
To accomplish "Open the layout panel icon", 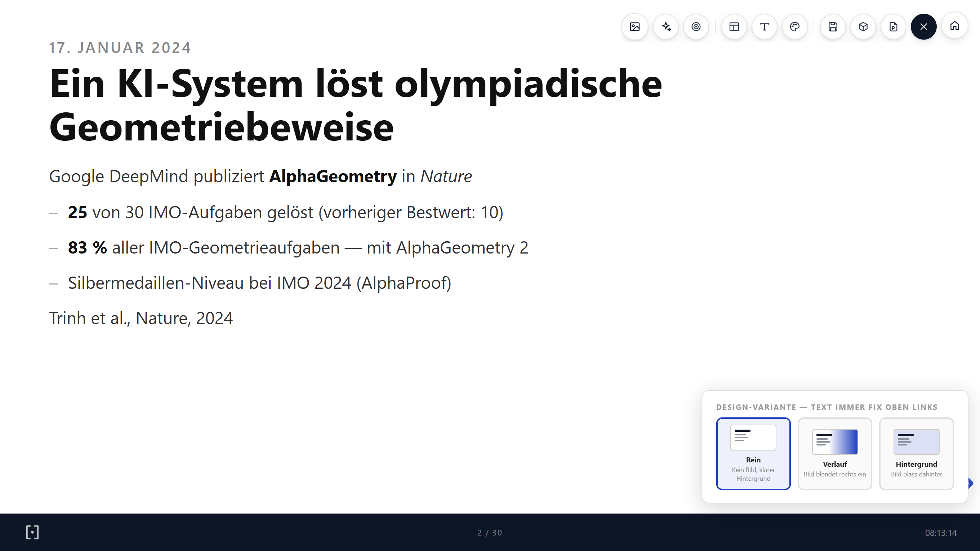I will (734, 27).
